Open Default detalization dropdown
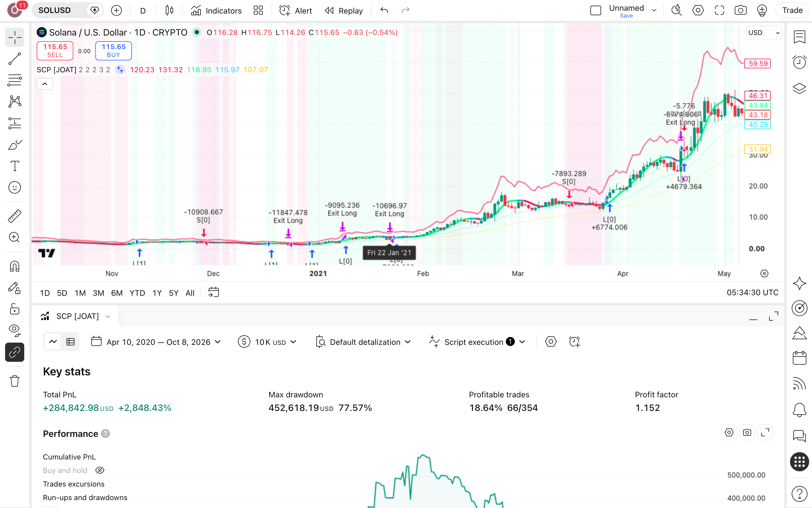812x508 pixels. 363,342
